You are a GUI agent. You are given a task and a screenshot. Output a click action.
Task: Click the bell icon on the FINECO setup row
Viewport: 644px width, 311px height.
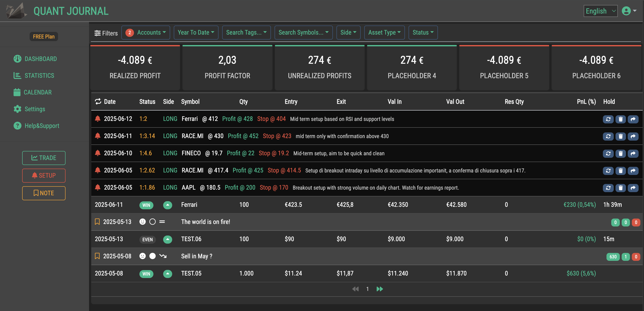coord(98,153)
